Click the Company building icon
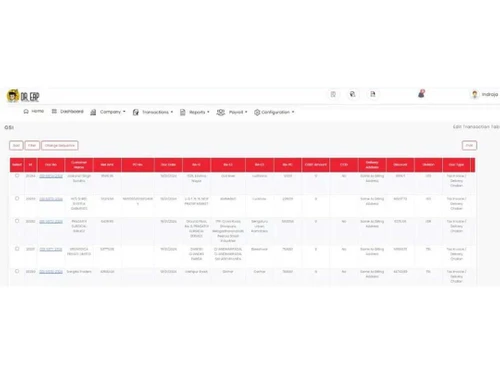 [93, 112]
